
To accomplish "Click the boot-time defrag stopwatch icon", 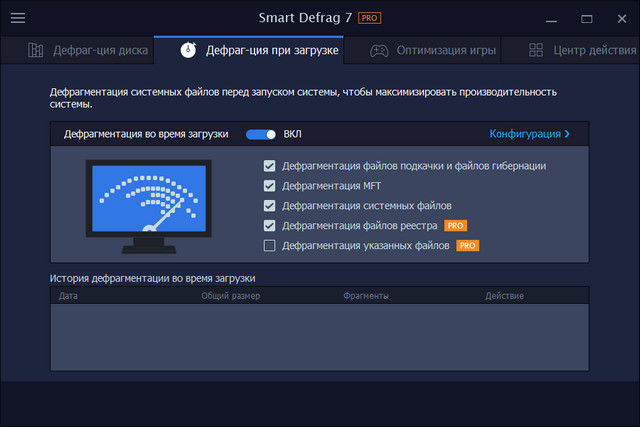I will [189, 50].
